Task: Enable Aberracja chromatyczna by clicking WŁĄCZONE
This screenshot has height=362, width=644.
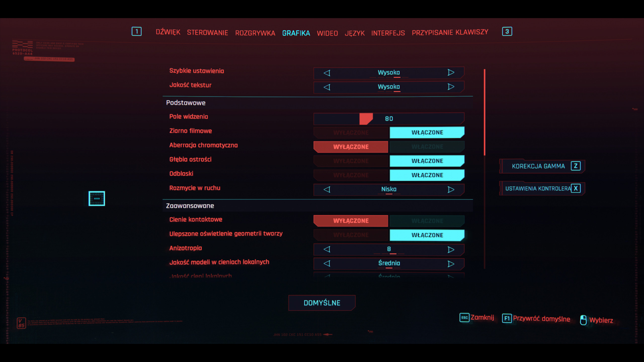Action: pos(427,146)
